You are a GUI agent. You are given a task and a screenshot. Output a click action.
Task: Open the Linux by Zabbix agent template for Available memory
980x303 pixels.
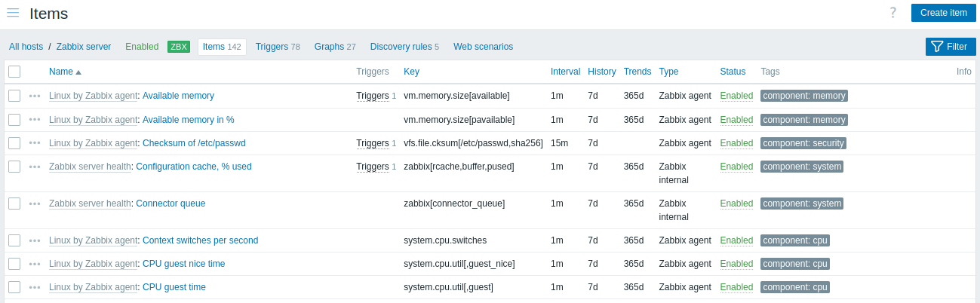(x=94, y=96)
